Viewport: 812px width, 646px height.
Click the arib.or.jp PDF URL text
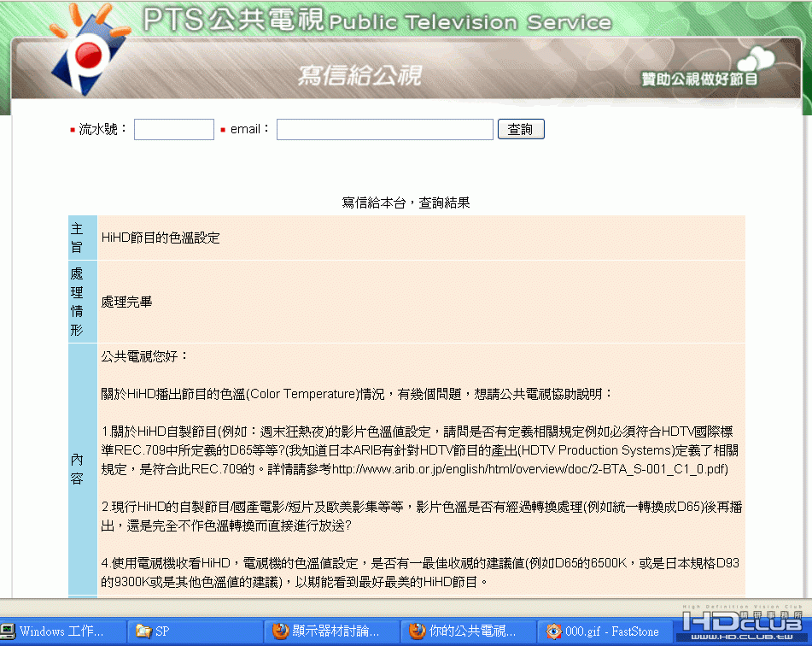529,469
